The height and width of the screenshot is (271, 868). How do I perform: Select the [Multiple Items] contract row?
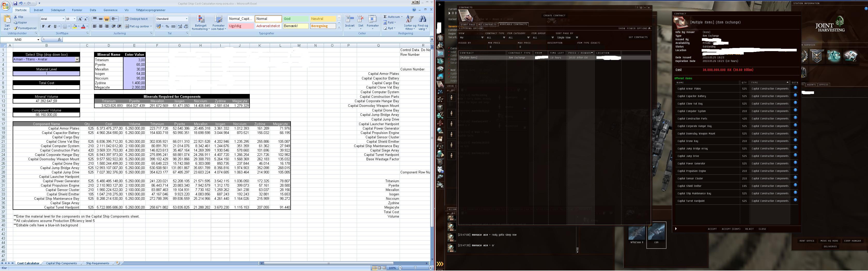pos(554,58)
